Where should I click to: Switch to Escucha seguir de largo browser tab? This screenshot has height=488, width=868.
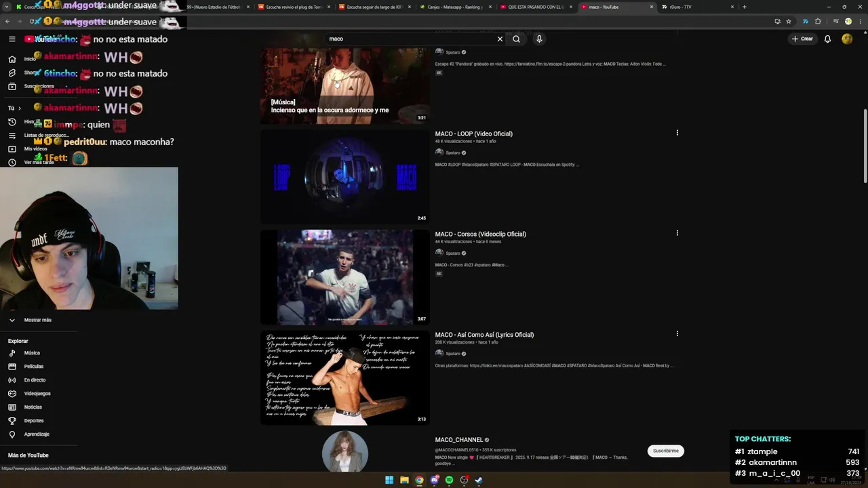[374, 7]
